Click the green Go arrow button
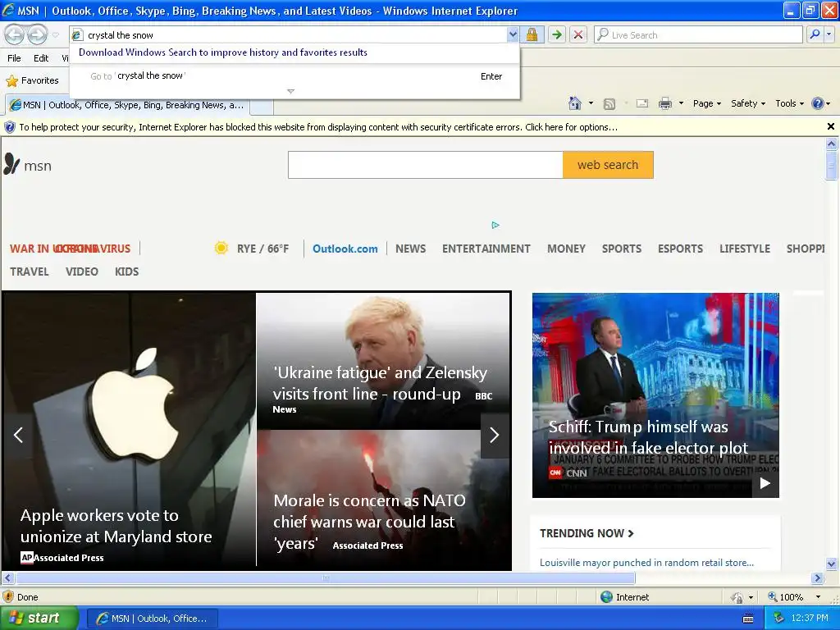 pos(557,34)
